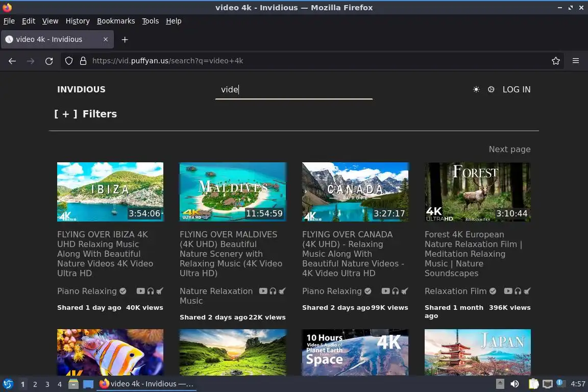This screenshot has width=588, height=392.
Task: Go back using Firefox back arrow
Action: coord(12,61)
